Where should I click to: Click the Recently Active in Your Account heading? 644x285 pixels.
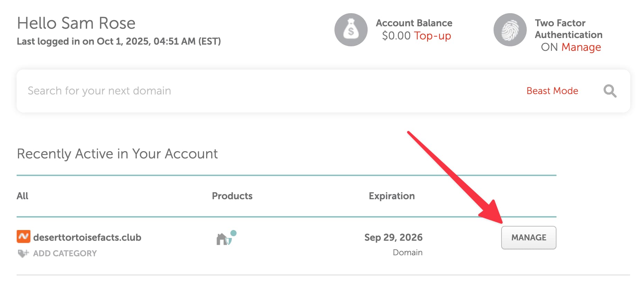(117, 154)
